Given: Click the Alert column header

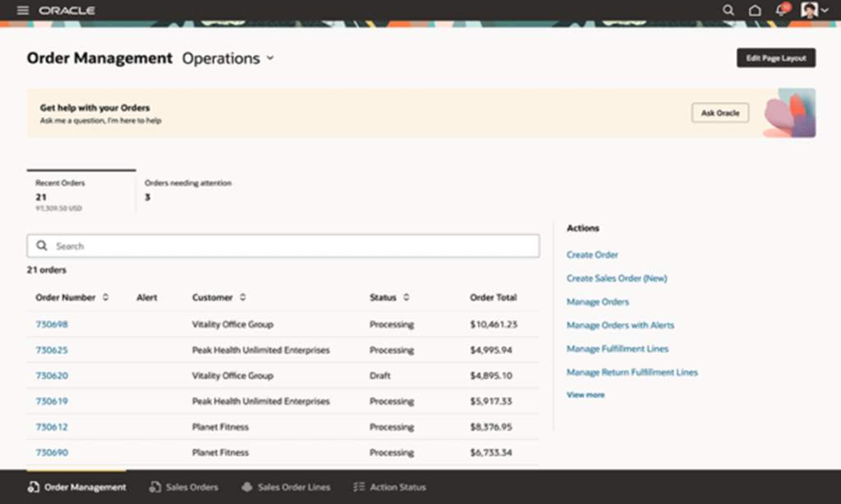Looking at the screenshot, I should pyautogui.click(x=146, y=297).
